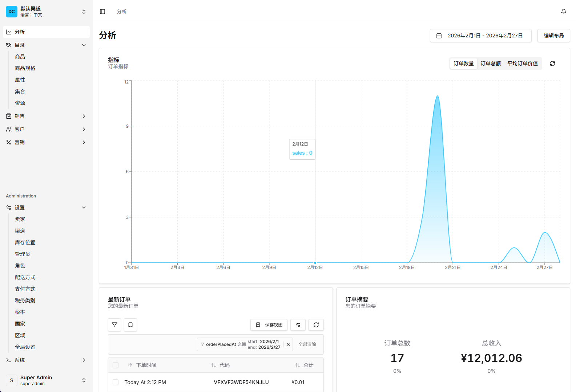Switch to the 平均订单价值 metric tab
The width and height of the screenshot is (576, 392).
(522, 64)
